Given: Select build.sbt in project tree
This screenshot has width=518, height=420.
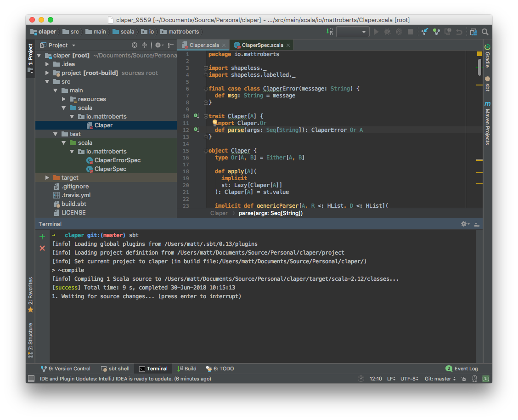Looking at the screenshot, I should 73,204.
